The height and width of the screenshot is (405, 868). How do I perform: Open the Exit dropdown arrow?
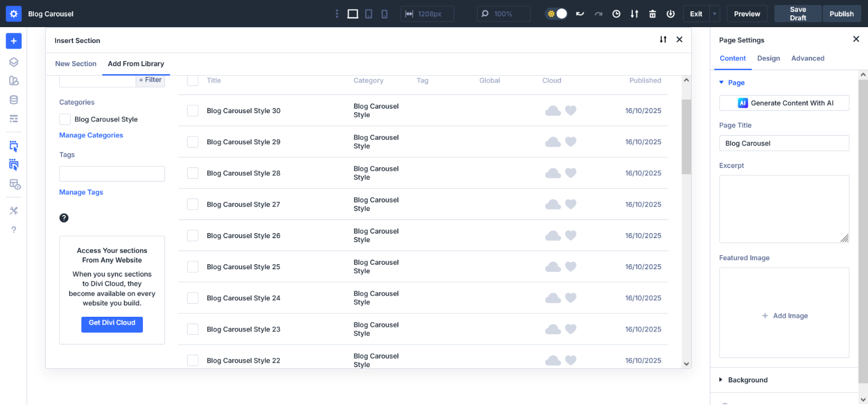pos(715,14)
